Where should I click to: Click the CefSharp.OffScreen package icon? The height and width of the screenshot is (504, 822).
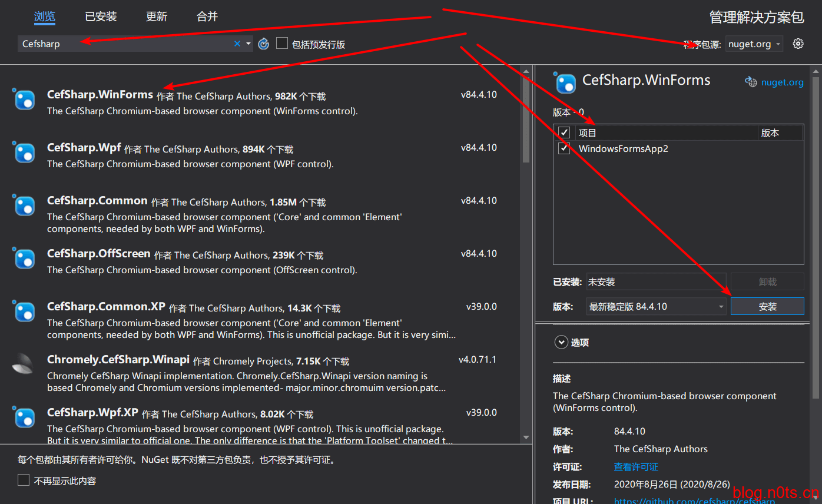pos(25,259)
